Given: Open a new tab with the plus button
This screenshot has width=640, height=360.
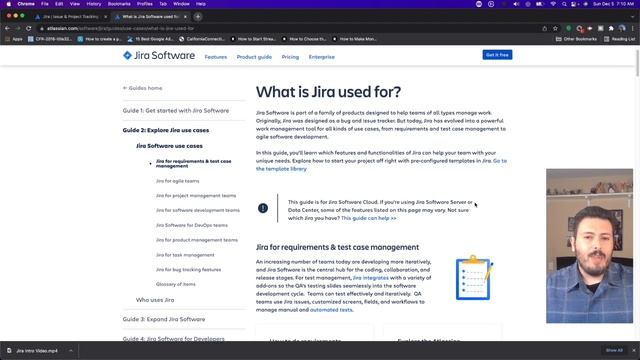Looking at the screenshot, I should [198, 17].
